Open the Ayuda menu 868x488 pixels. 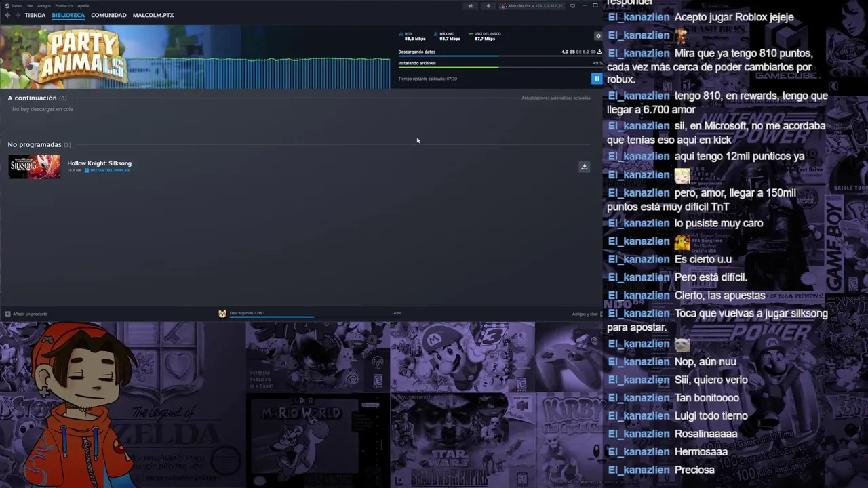point(83,5)
